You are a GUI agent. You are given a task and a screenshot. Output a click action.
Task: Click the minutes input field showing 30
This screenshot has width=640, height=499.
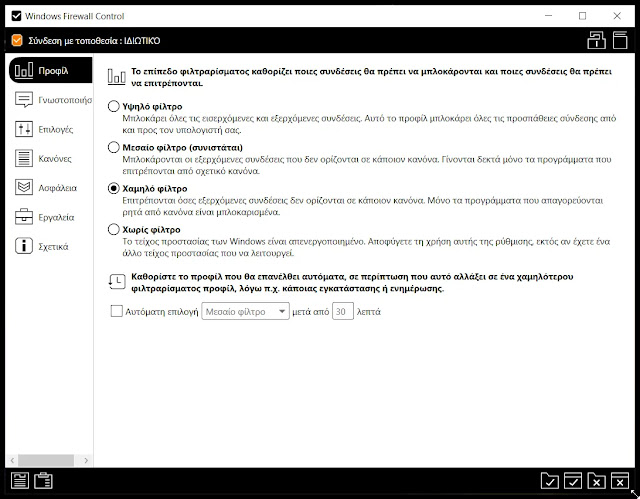click(342, 311)
